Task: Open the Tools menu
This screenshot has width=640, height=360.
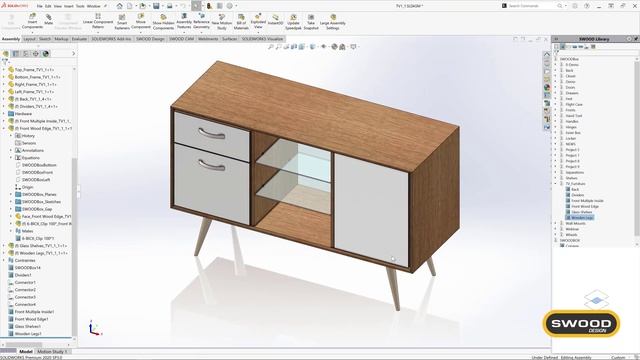Action: click(80, 6)
